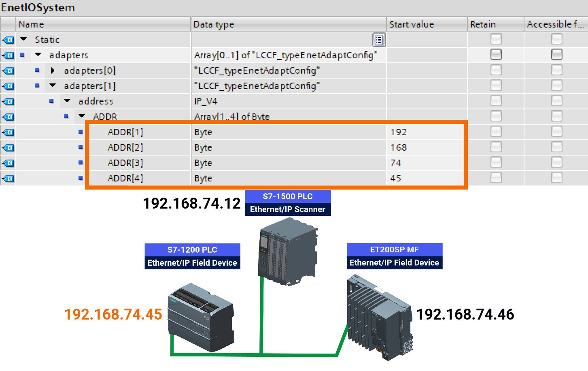The image size is (588, 371).
Task: Click the IP address 192.168.74.12
Action: [192, 203]
